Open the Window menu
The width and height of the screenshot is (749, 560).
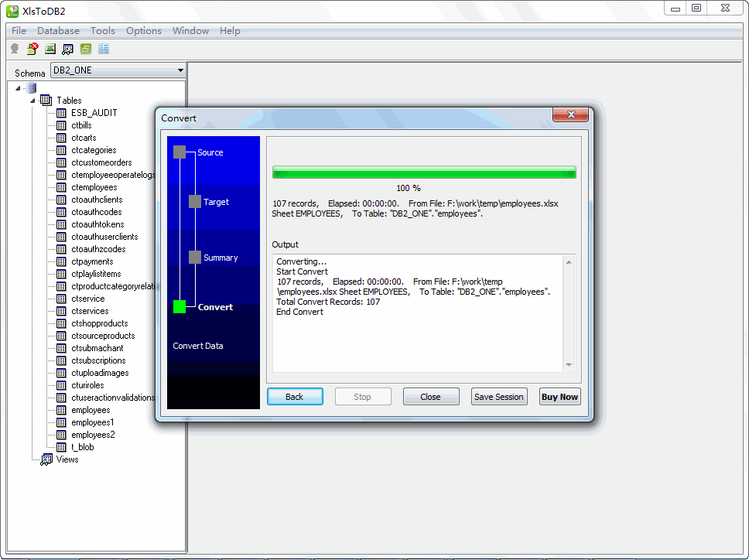190,31
